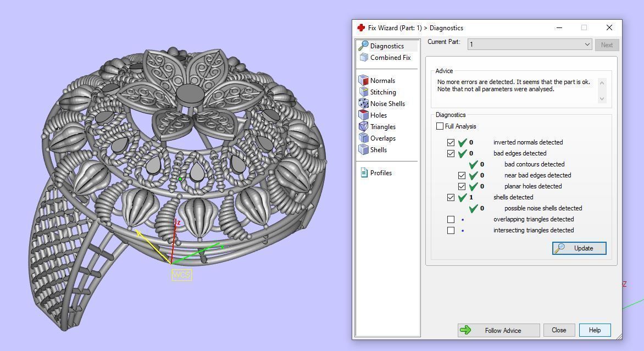Image resolution: width=644 pixels, height=351 pixels.
Task: Tick the intersecting triangles detected checkbox
Action: 451,230
